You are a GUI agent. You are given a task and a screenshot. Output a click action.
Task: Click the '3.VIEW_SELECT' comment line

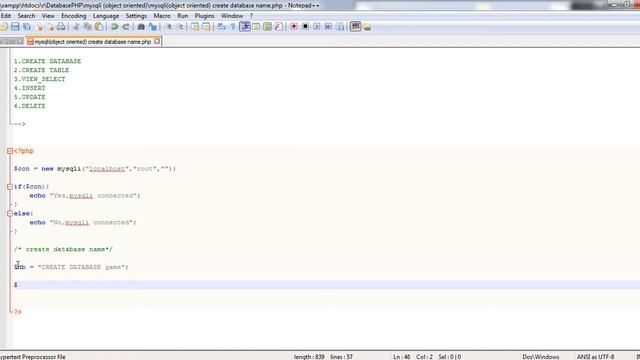pyautogui.click(x=39, y=79)
